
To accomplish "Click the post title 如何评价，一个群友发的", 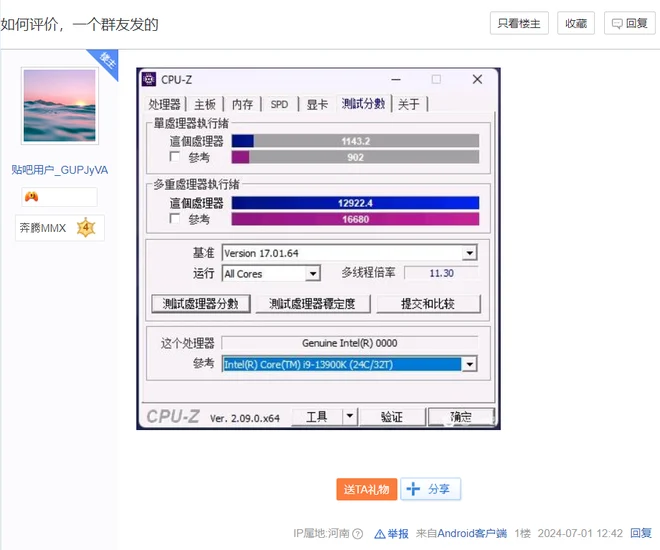I will coord(80,24).
